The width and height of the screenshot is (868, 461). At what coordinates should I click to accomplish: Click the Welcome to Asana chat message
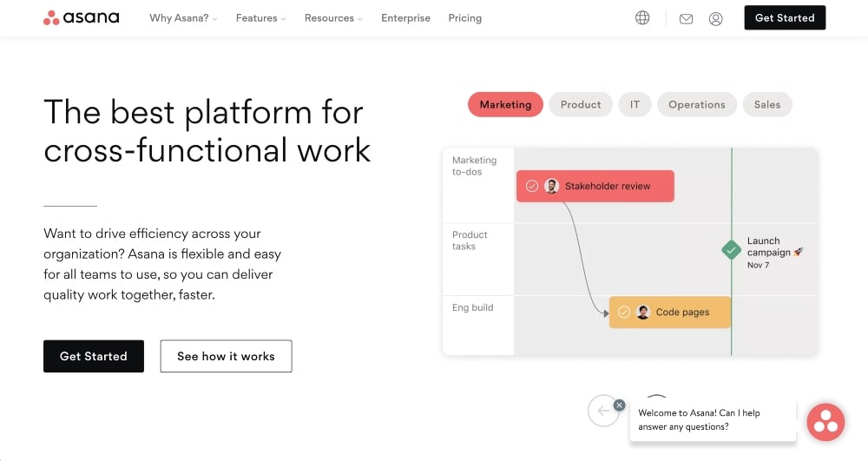click(713, 420)
